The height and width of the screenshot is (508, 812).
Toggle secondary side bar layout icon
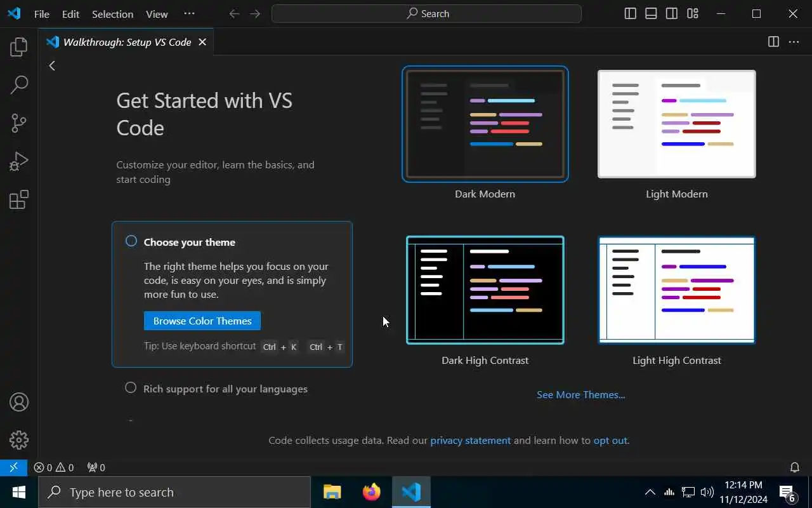(x=672, y=13)
